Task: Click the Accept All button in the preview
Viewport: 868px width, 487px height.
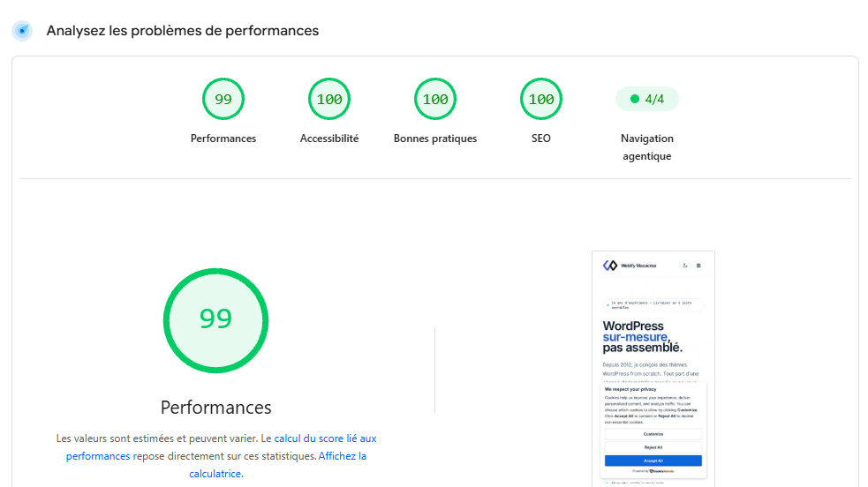Action: [653, 461]
